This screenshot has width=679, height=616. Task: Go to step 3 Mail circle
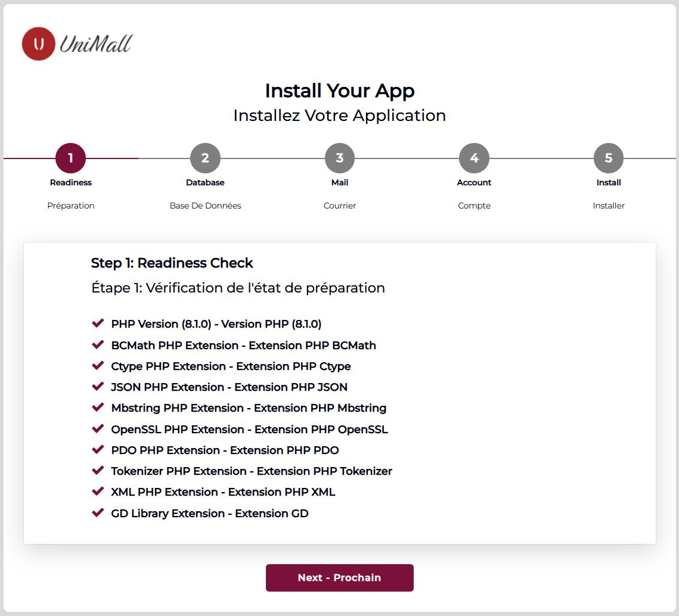(x=340, y=158)
